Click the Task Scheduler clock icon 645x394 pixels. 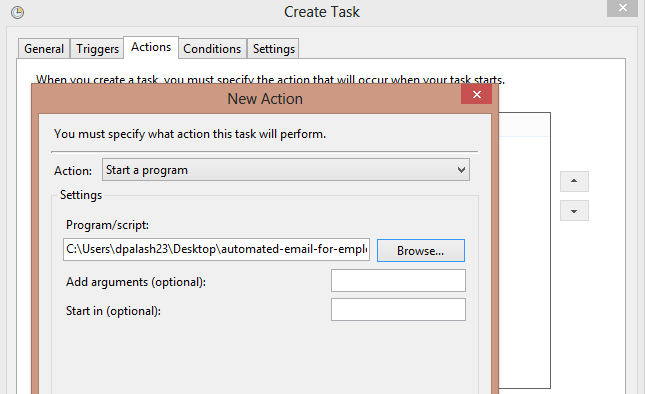coord(17,12)
